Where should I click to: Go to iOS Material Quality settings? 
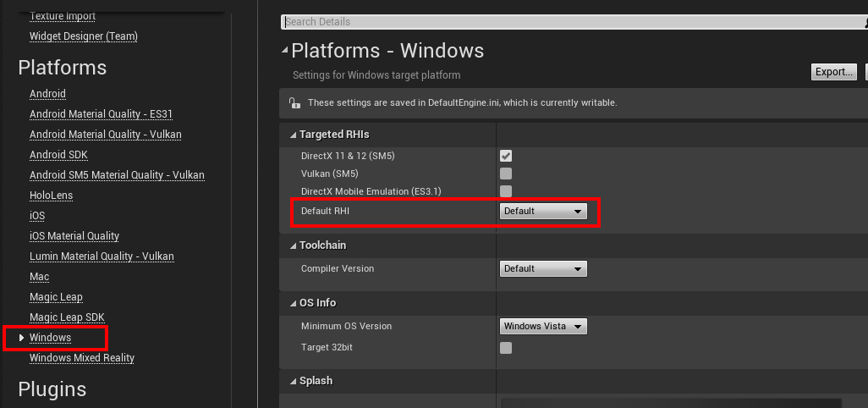[x=74, y=236]
